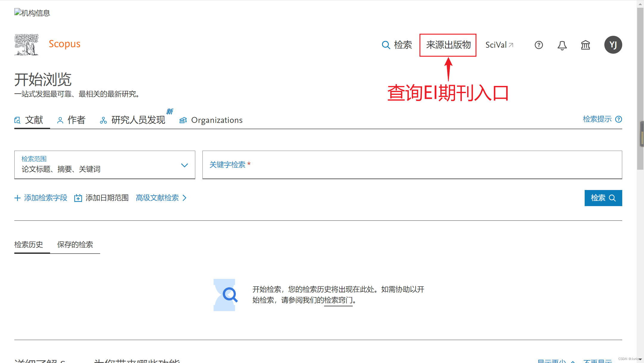Click magnifier 检索 in top navigation
Screen dimensions: 644x363
[x=397, y=45]
